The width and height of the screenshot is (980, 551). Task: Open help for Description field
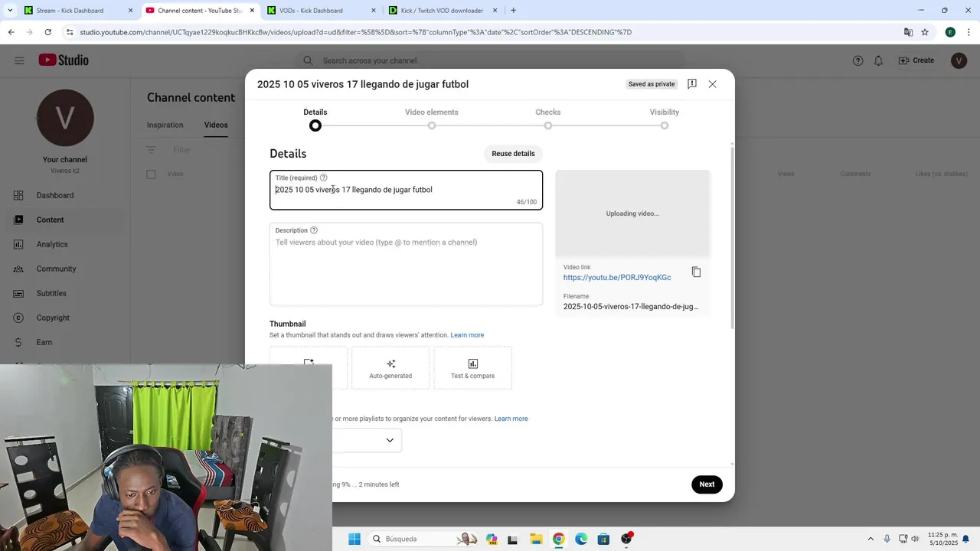[314, 230]
